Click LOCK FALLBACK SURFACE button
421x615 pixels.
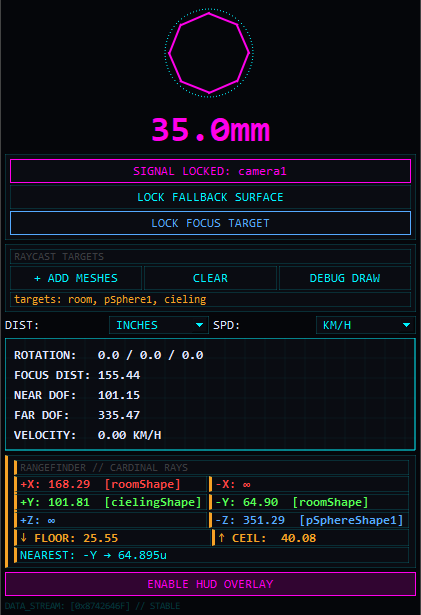[x=210, y=197]
